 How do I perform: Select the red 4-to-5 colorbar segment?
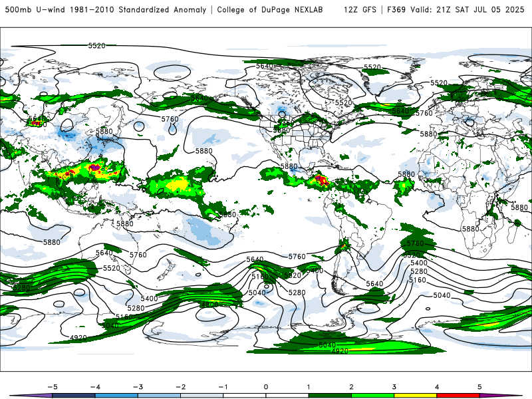(x=458, y=396)
